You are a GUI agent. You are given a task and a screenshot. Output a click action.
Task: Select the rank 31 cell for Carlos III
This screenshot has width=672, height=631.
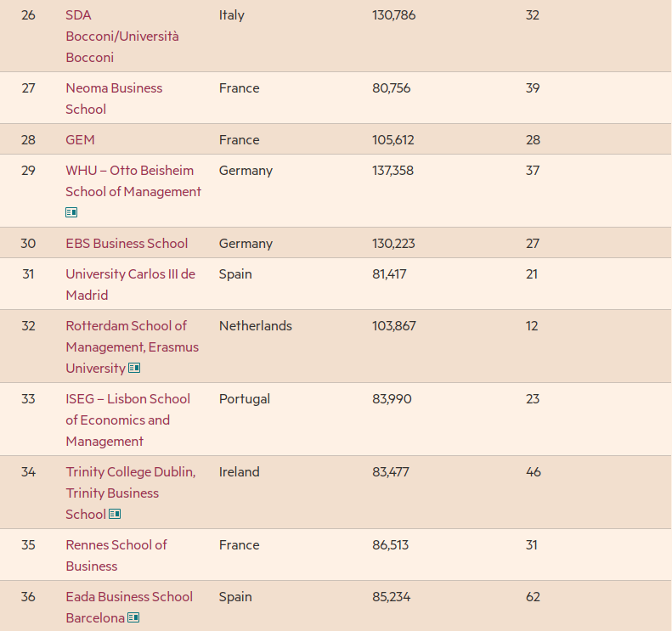point(28,273)
